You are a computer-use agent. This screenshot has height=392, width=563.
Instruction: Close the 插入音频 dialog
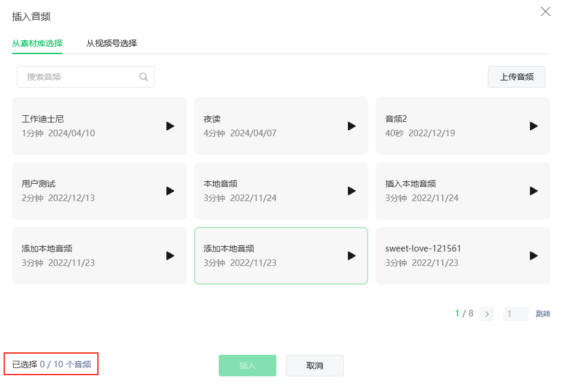point(546,11)
